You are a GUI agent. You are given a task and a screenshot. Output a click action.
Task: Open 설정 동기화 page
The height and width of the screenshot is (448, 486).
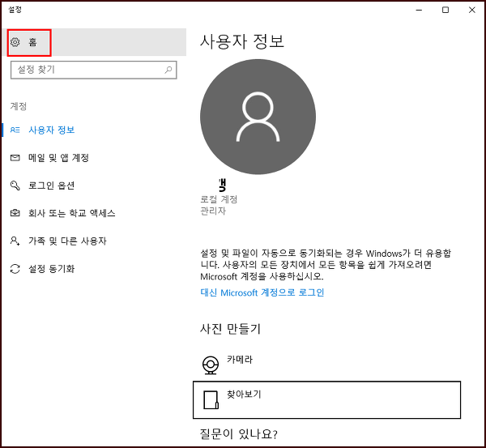(52, 268)
